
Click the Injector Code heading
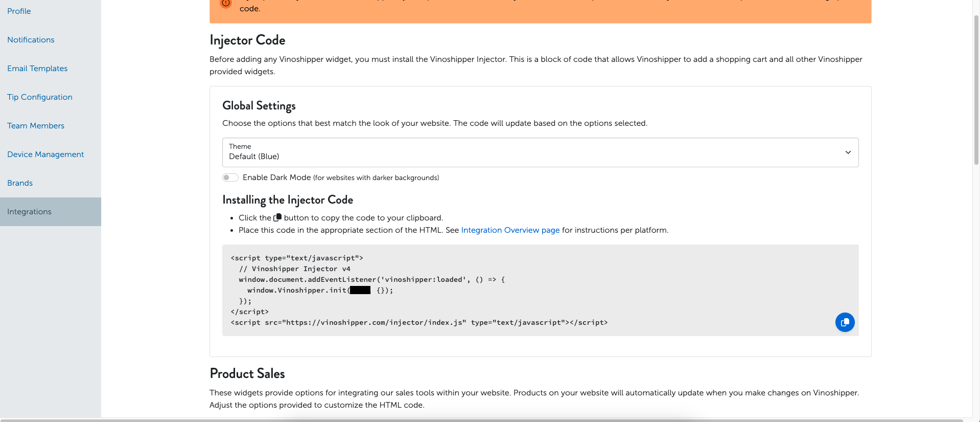pos(247,40)
